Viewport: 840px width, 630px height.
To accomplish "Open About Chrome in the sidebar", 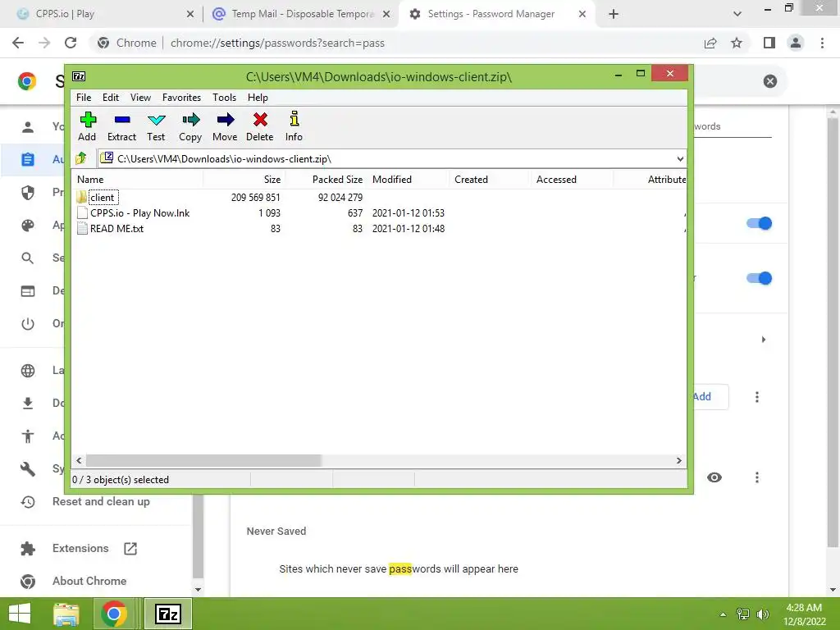I will pos(89,582).
